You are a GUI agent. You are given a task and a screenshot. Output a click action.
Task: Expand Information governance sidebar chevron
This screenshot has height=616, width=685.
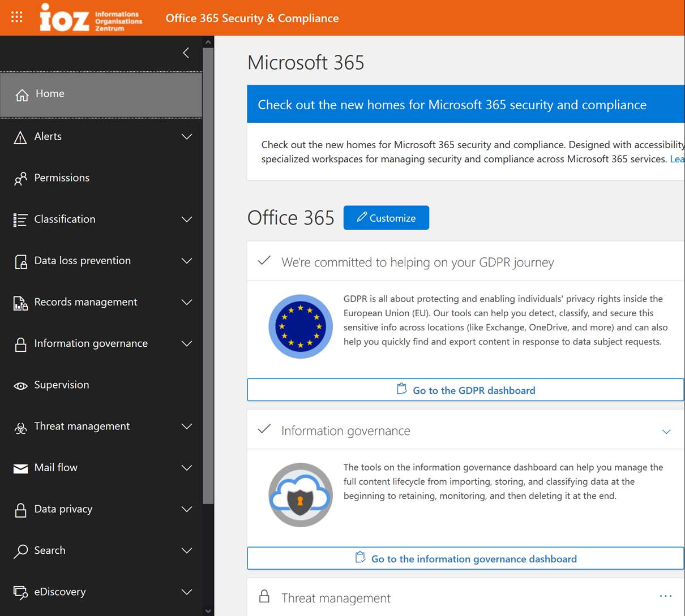pyautogui.click(x=187, y=343)
